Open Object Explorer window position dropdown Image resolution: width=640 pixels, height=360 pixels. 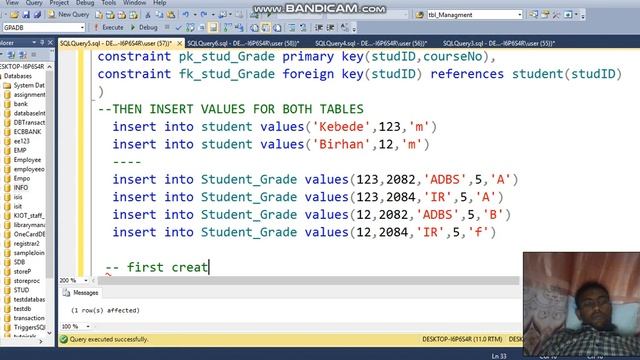click(34, 42)
